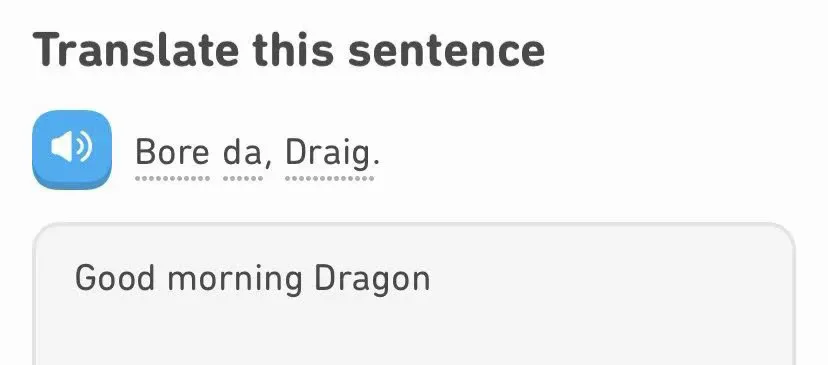This screenshot has height=365, width=828.
Task: Click the dotted underline beneath "da"
Action: coord(243,179)
